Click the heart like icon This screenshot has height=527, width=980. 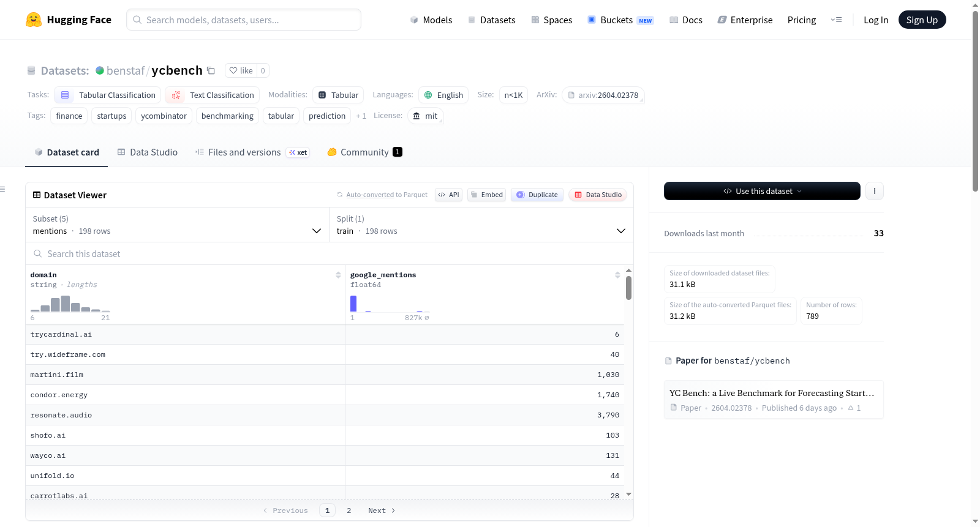click(x=233, y=70)
